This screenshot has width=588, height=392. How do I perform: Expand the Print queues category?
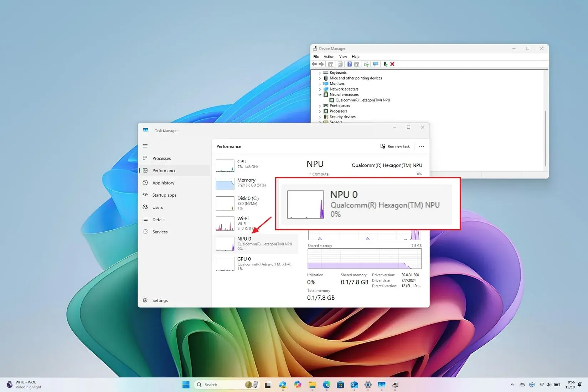tap(320, 106)
